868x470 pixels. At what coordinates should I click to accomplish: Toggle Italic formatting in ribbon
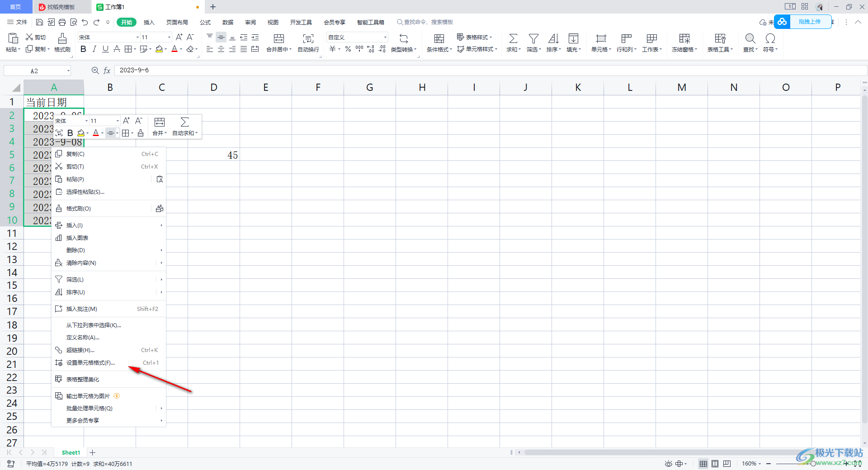point(94,49)
